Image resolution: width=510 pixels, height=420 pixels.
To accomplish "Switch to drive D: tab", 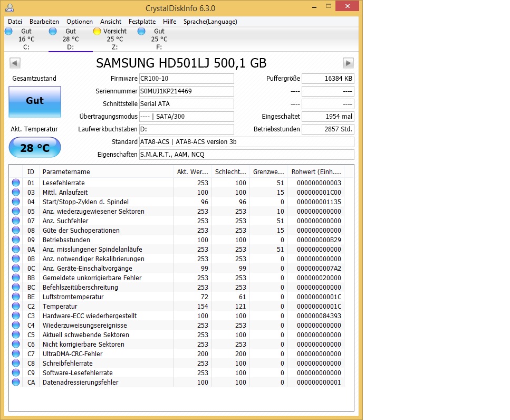I will (71, 39).
